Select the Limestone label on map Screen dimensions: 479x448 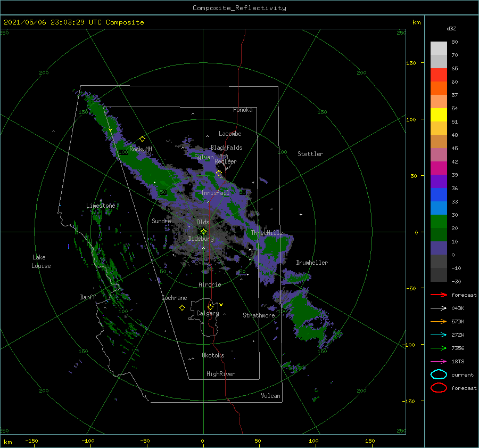[x=101, y=206]
